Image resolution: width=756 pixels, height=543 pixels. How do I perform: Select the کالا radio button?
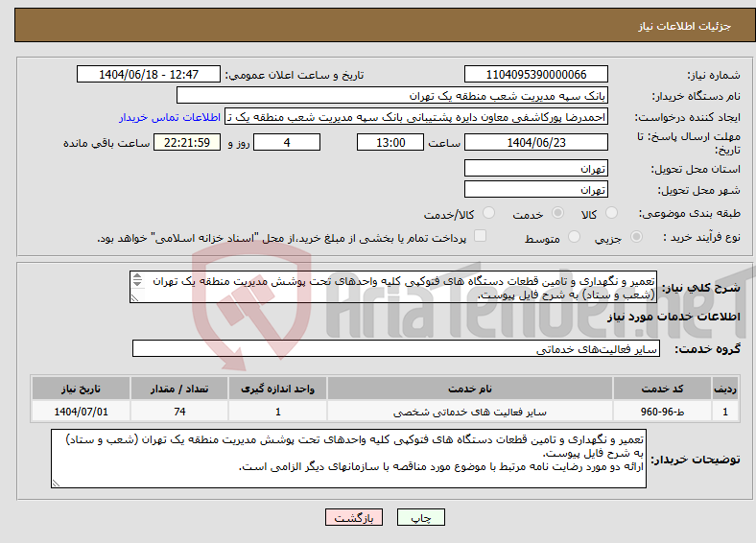pyautogui.click(x=611, y=213)
